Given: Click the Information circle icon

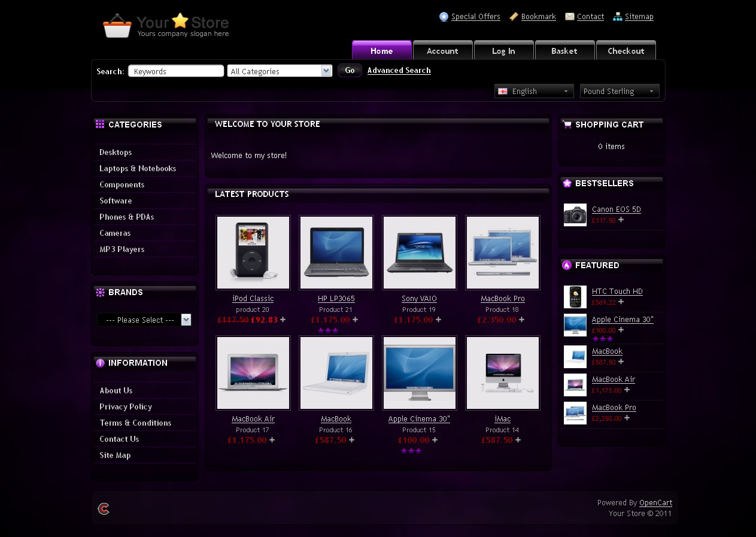Looking at the screenshot, I should 100,363.
